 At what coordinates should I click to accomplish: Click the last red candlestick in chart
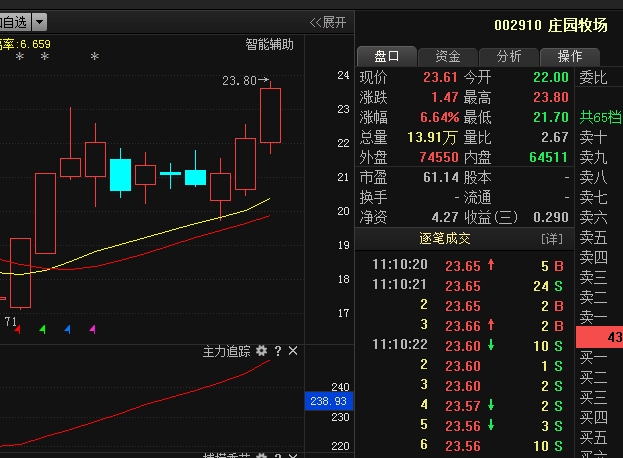tap(271, 116)
